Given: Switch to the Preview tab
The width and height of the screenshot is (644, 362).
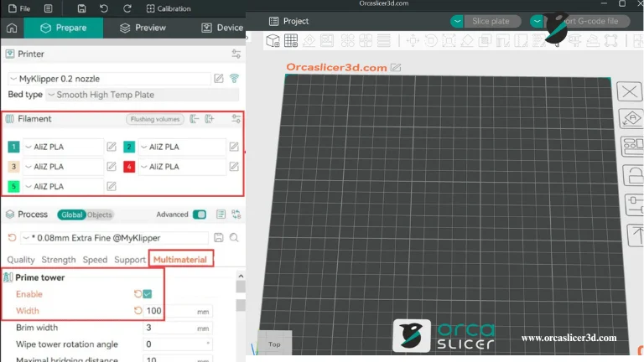Looking at the screenshot, I should pos(143,28).
